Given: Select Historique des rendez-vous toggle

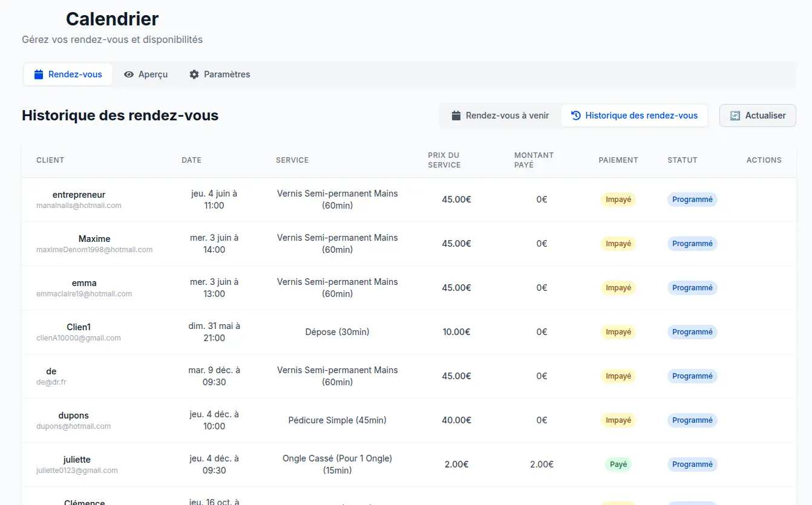Looking at the screenshot, I should pos(635,116).
